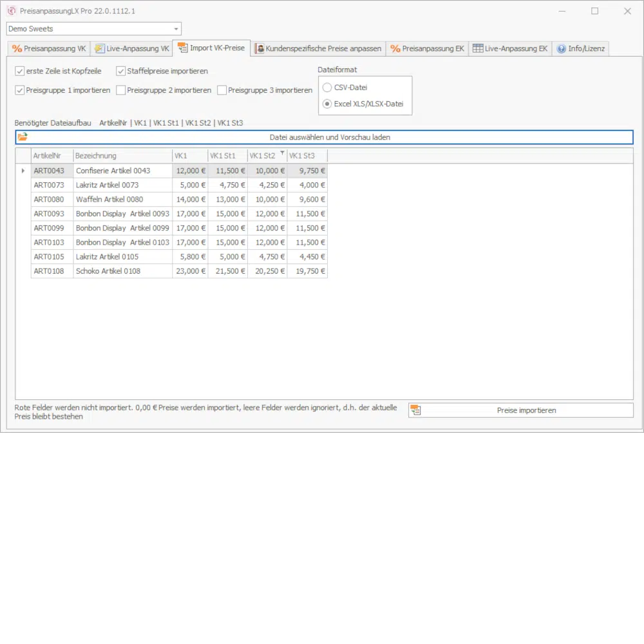Click the filter arrow on VK1 St2 column
Viewport: 644px width, 644px height.
[282, 153]
